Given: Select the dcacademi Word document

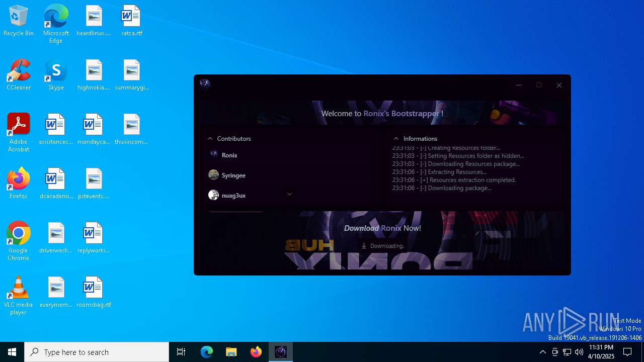Looking at the screenshot, I should click(x=56, y=184).
